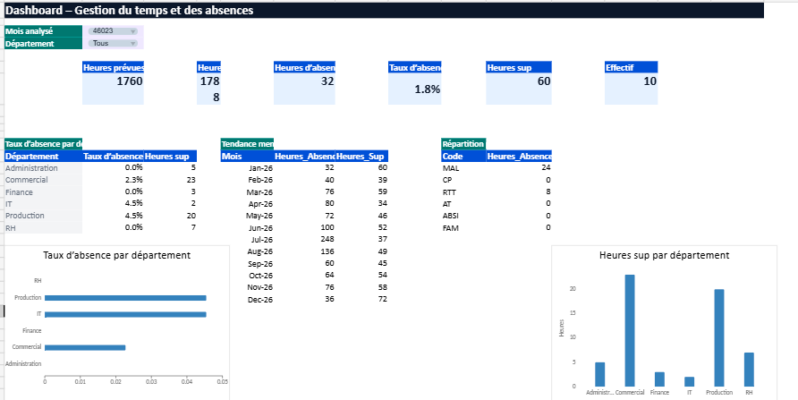Select the Jul-26 month cell
798x400 pixels.
tap(247, 239)
